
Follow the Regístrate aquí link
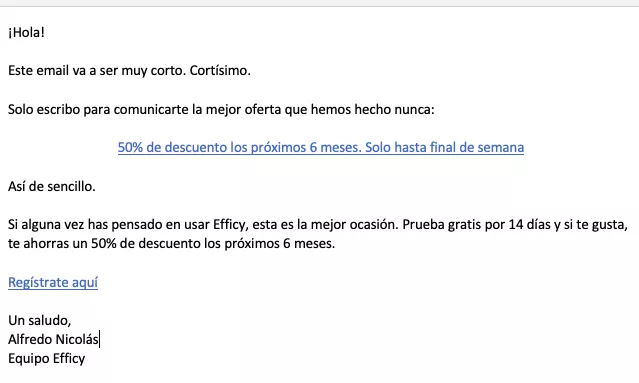[x=53, y=282]
